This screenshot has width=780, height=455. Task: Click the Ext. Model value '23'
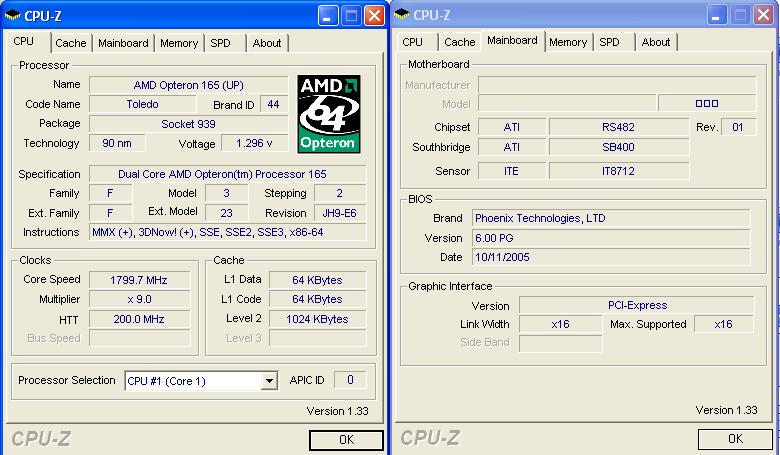(226, 213)
